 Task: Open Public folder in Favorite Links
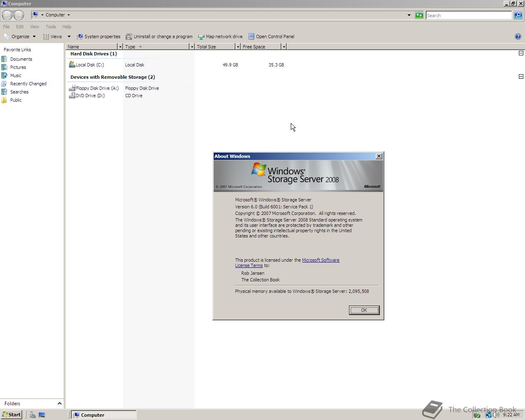[16, 100]
